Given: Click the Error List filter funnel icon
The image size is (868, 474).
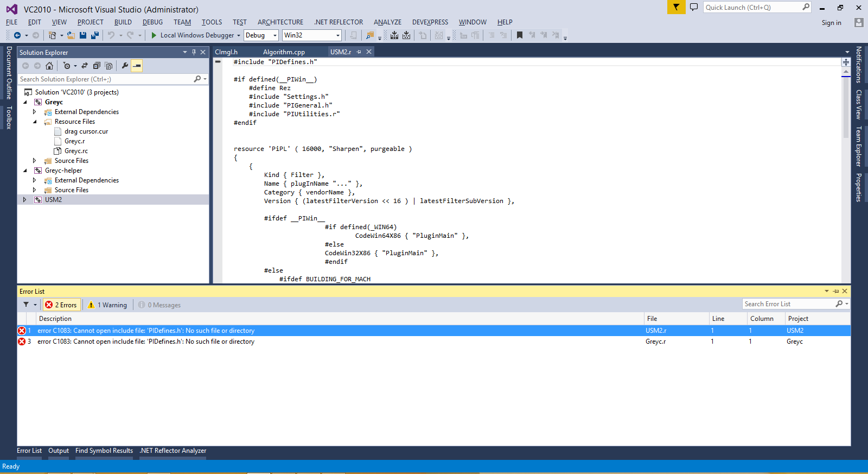Looking at the screenshot, I should [x=26, y=305].
